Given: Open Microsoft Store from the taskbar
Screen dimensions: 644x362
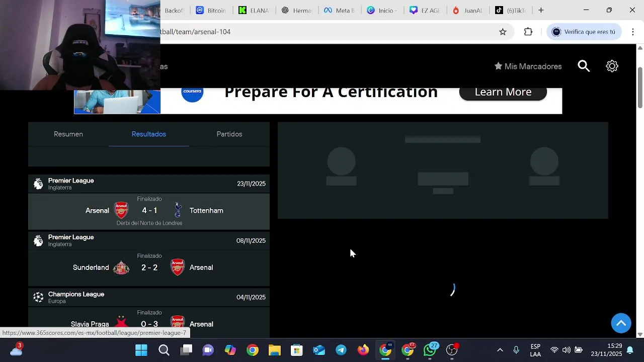Looking at the screenshot, I should tap(297, 350).
